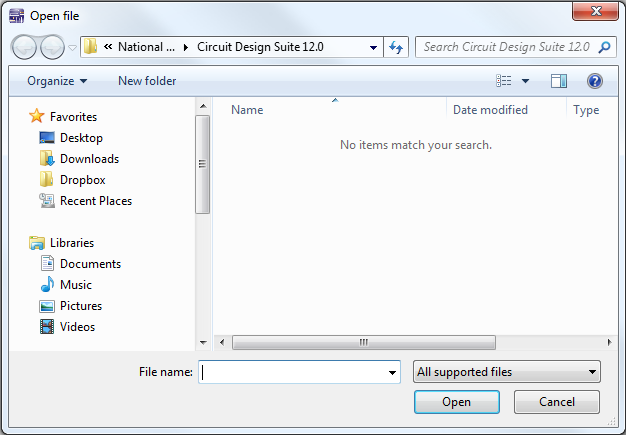Click the Music note icon
Viewport: 626px width, 435px height.
47,284
